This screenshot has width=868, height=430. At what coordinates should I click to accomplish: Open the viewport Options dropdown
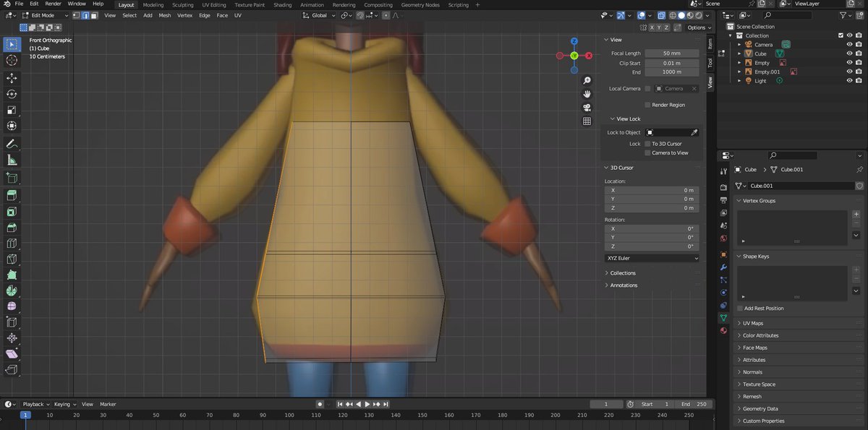pos(699,27)
